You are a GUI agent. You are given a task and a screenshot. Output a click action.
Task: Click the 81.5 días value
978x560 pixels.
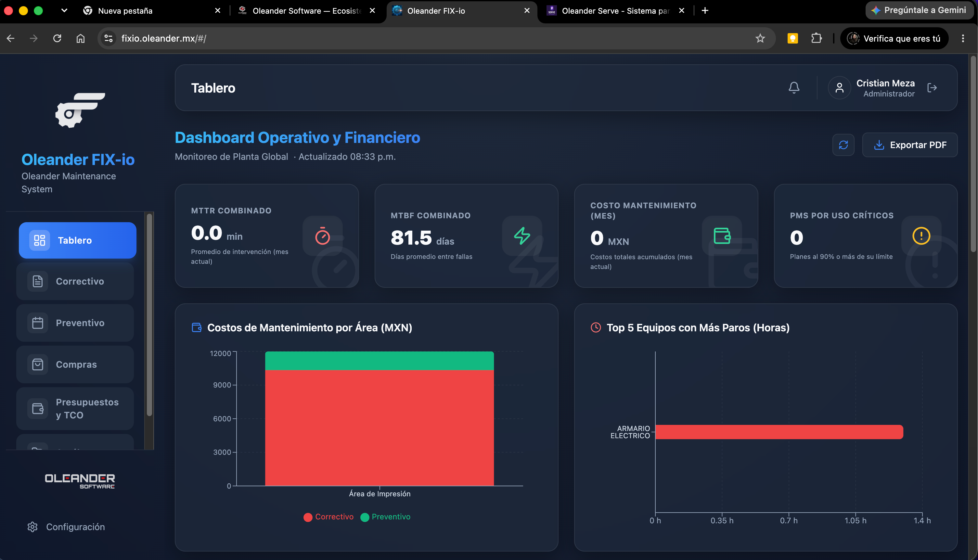pos(422,238)
